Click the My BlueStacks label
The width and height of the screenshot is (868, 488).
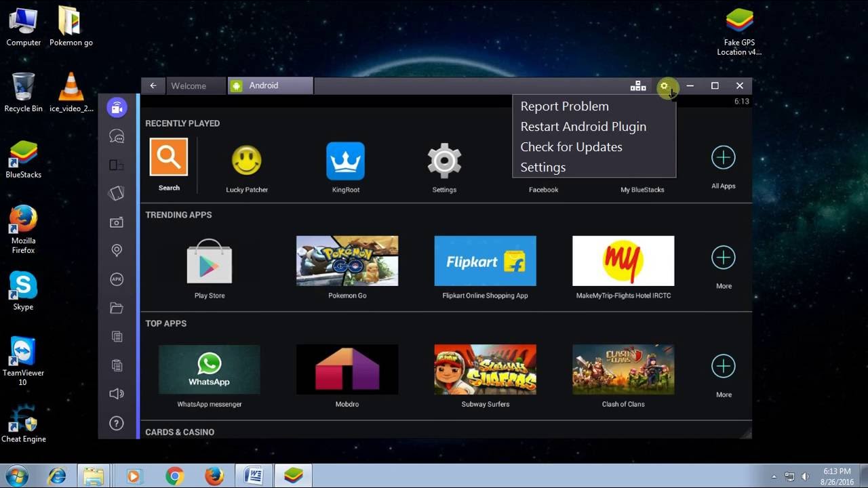pyautogui.click(x=642, y=190)
